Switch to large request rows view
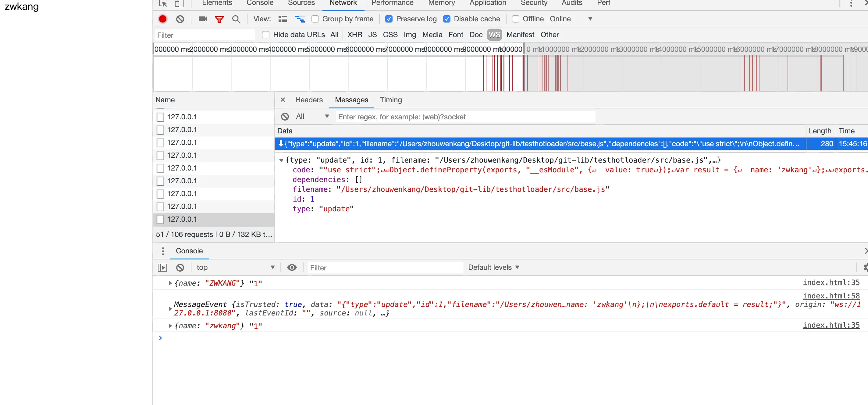This screenshot has width=868, height=405. tap(283, 19)
